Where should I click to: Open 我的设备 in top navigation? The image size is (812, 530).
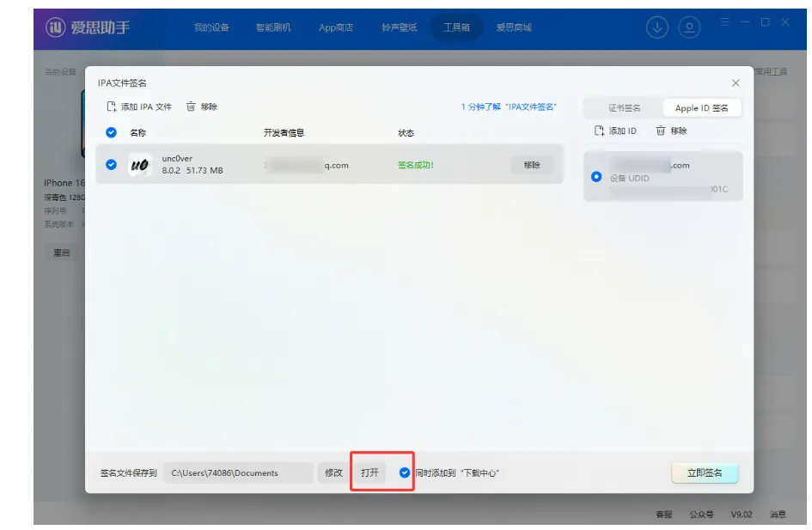[x=211, y=27]
